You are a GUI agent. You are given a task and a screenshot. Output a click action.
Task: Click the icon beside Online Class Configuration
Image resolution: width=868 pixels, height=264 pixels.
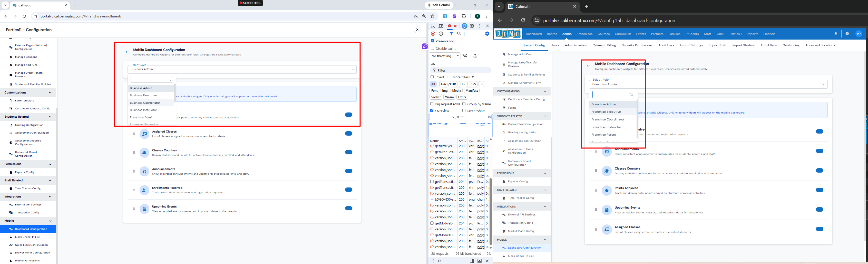coord(504,124)
